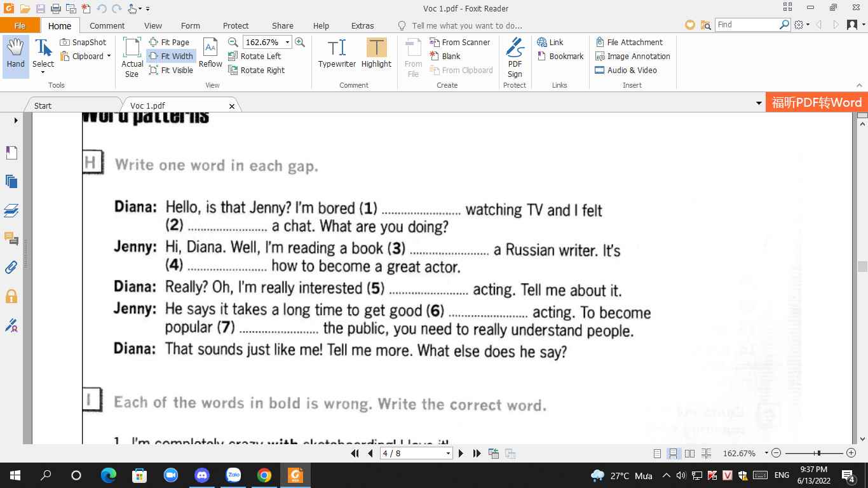Insert Audio & Video
This screenshot has width=868, height=488.
[x=626, y=70]
